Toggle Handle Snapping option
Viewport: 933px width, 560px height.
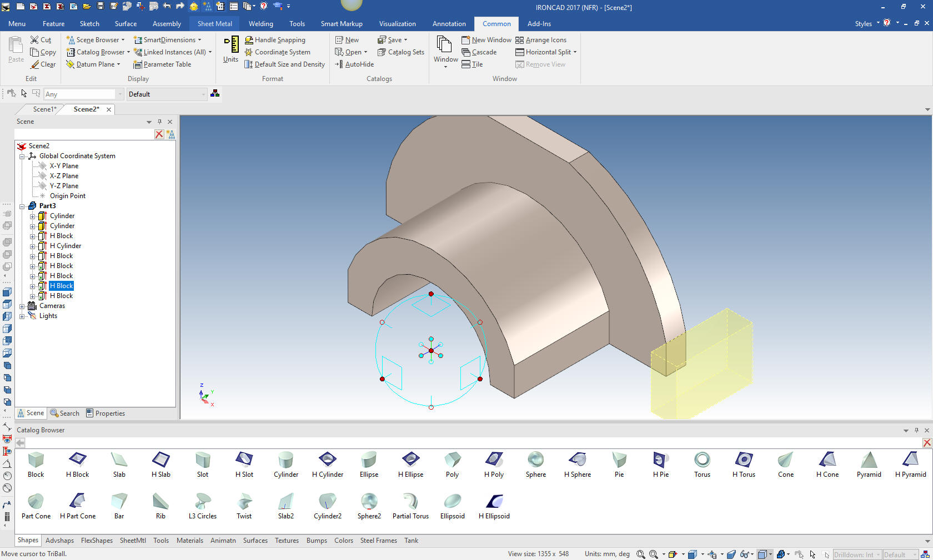click(275, 40)
